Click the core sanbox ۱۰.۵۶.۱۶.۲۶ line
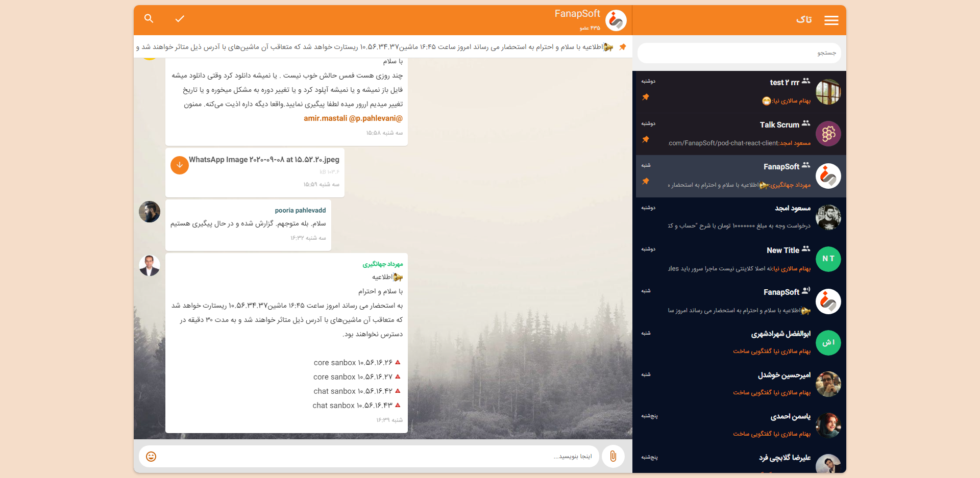The image size is (980, 478). tap(357, 363)
